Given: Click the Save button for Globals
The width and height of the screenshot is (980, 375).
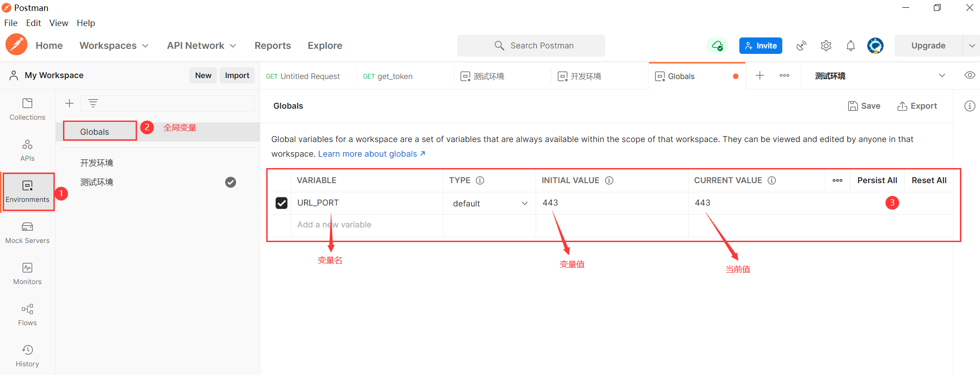Looking at the screenshot, I should click(864, 106).
